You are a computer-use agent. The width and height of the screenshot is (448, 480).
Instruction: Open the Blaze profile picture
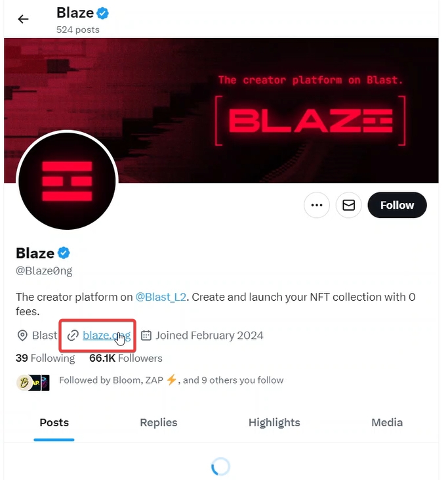(x=67, y=180)
